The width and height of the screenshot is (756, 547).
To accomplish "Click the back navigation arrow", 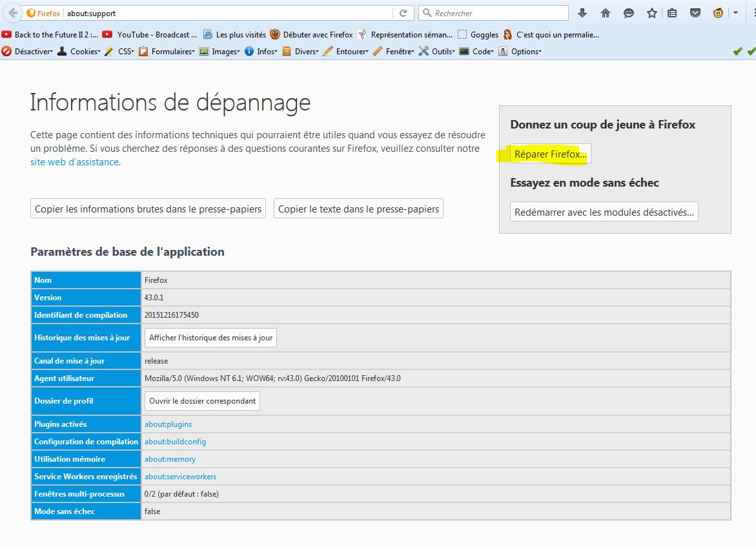I will coord(12,13).
